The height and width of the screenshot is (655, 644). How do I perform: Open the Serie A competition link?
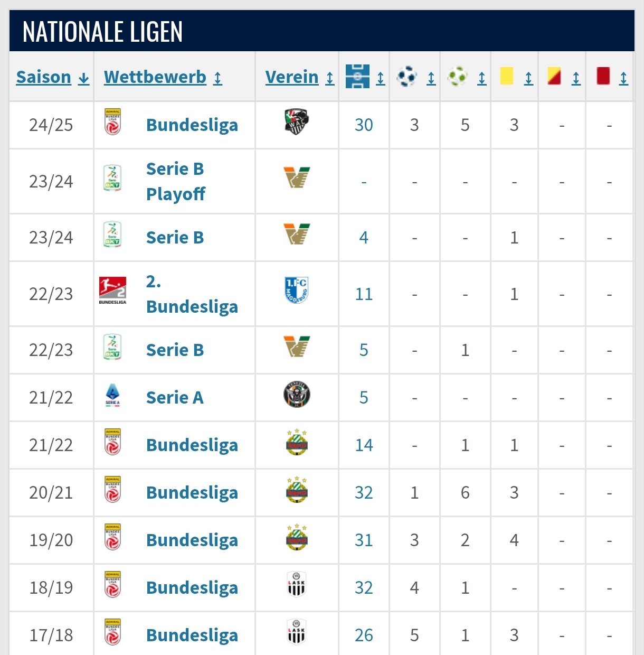click(x=175, y=397)
